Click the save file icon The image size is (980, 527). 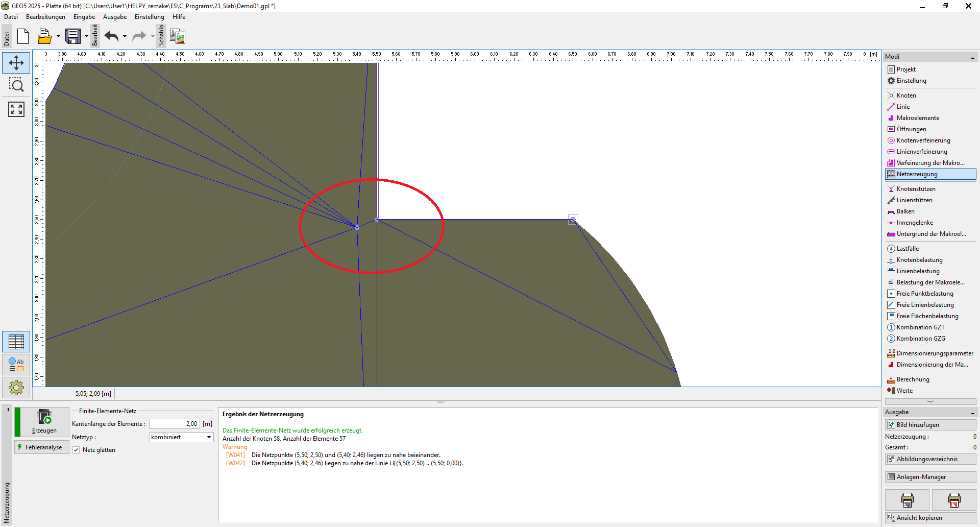pyautogui.click(x=73, y=37)
